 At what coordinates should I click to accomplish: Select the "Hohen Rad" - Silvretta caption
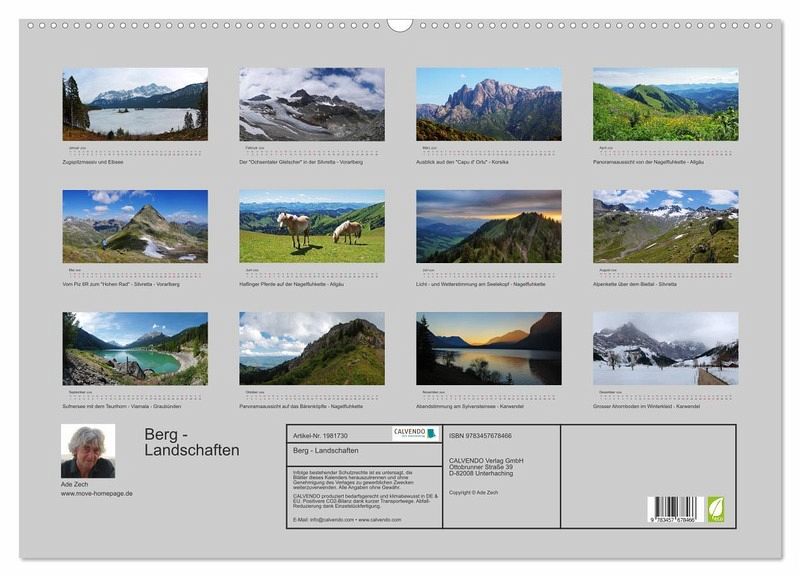tap(121, 284)
